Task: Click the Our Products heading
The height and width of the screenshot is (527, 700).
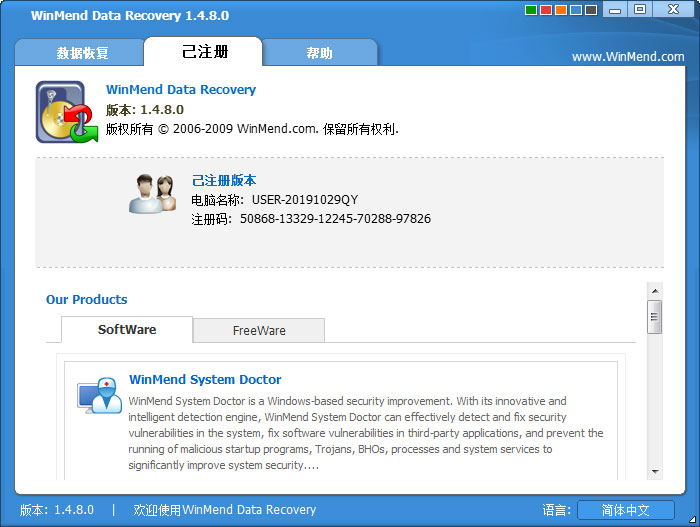Action: click(87, 299)
